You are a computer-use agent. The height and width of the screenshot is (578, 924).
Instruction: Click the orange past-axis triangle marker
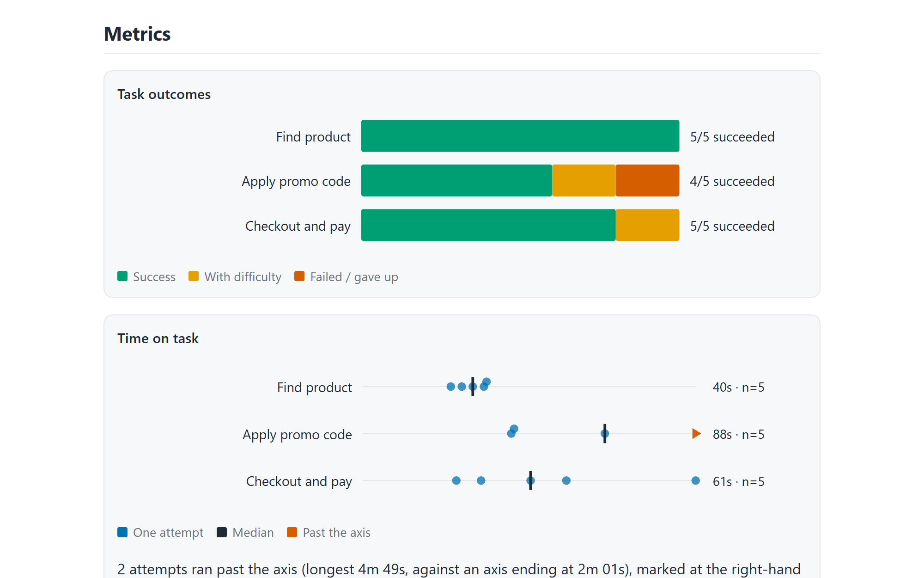tap(696, 434)
